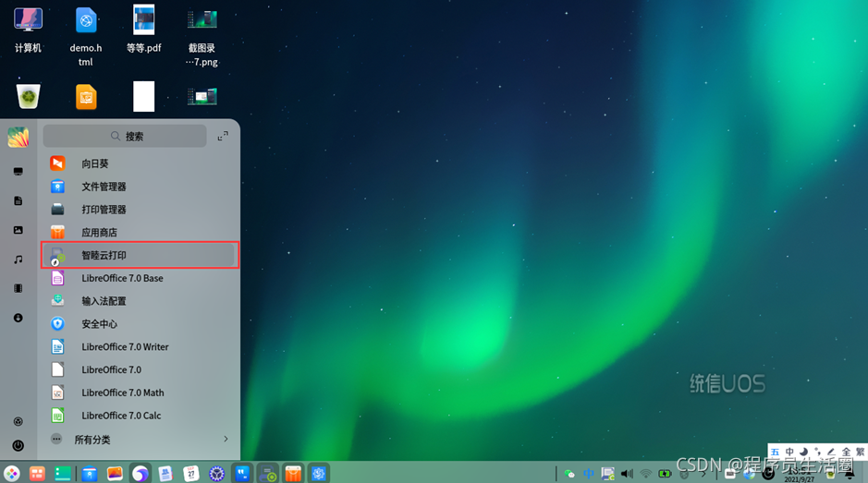Image resolution: width=868 pixels, height=483 pixels.
Task: Click the volume speaker tray icon
Action: pyautogui.click(x=627, y=474)
